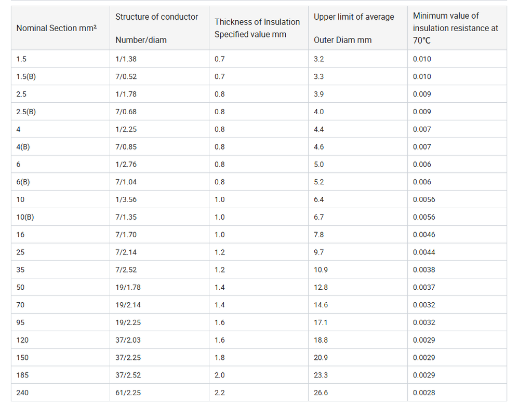Click the '0.0028' insulation resistance cell

coord(424,393)
